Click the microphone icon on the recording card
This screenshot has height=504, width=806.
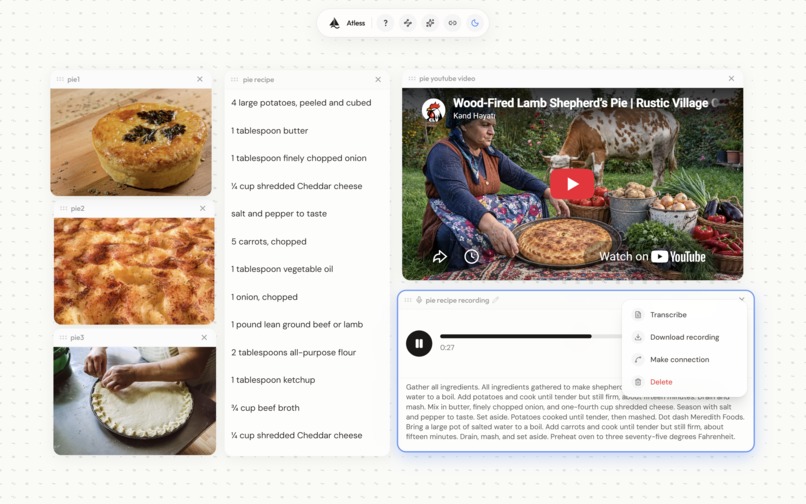419,300
